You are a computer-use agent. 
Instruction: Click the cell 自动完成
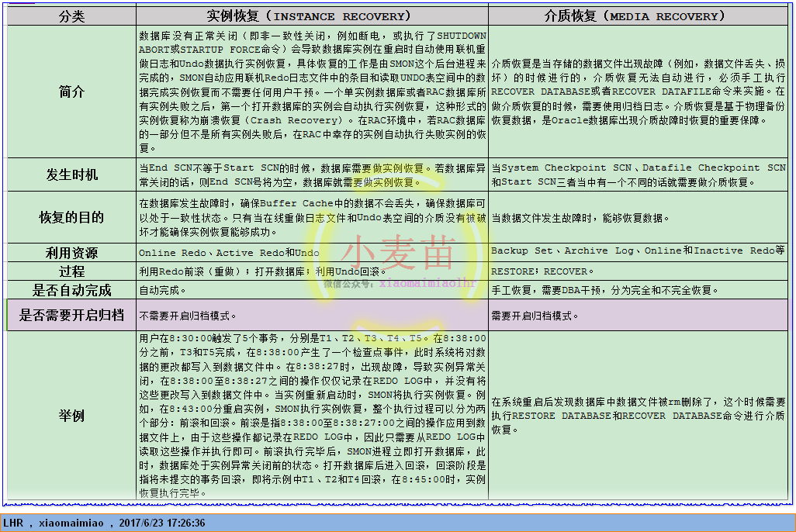(x=312, y=290)
